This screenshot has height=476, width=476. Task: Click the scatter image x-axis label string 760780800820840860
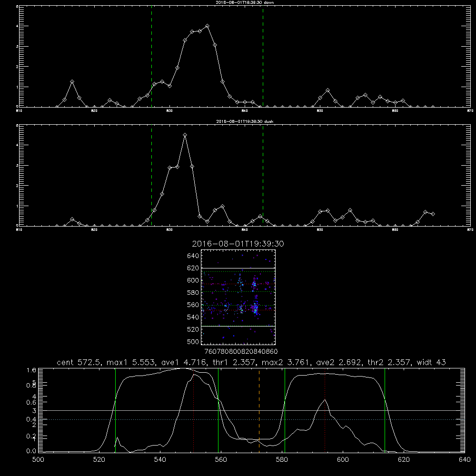[241, 351]
